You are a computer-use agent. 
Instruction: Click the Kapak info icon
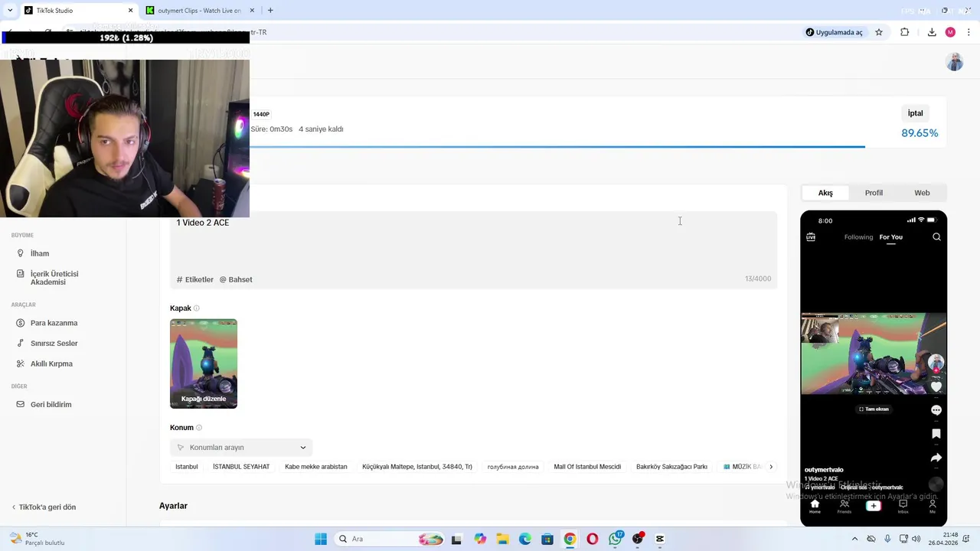tap(197, 308)
